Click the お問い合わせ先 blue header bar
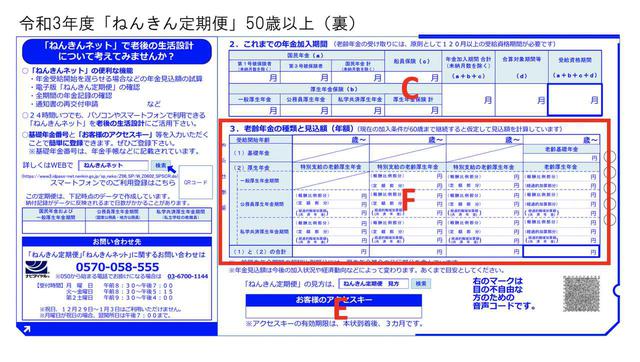This screenshot has height=362, width=640. coord(117,241)
